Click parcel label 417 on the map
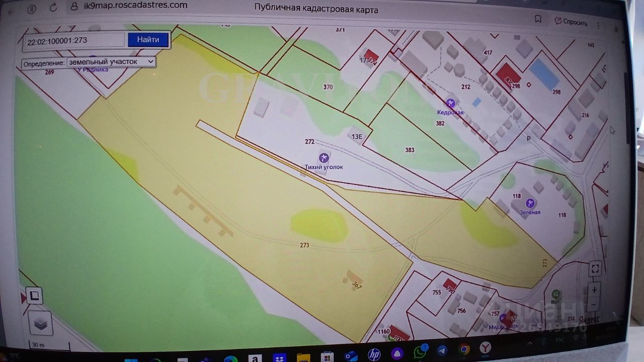This screenshot has width=644, height=362. point(488,53)
